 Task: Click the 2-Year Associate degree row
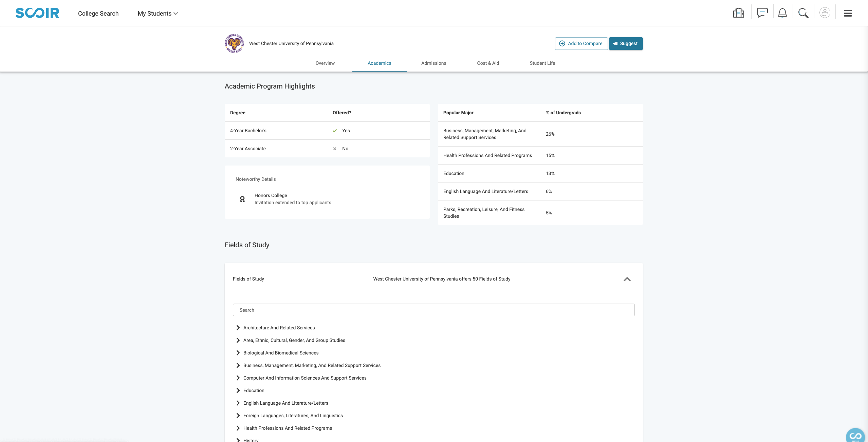point(327,149)
